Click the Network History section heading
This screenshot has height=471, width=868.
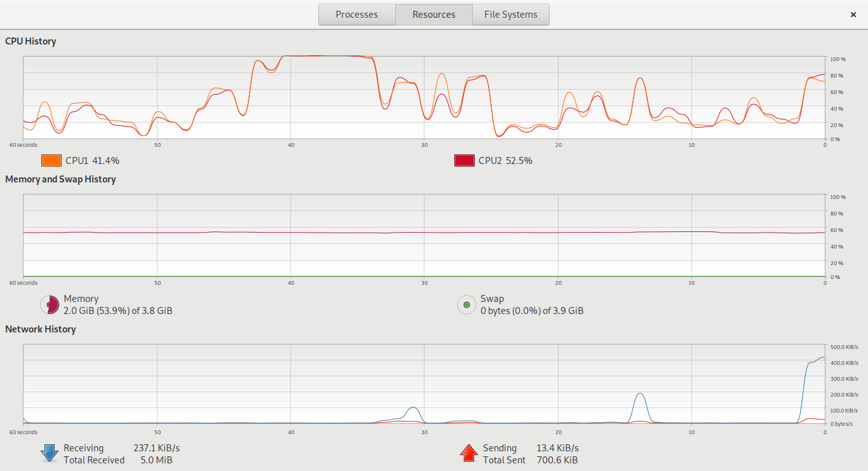(x=41, y=329)
